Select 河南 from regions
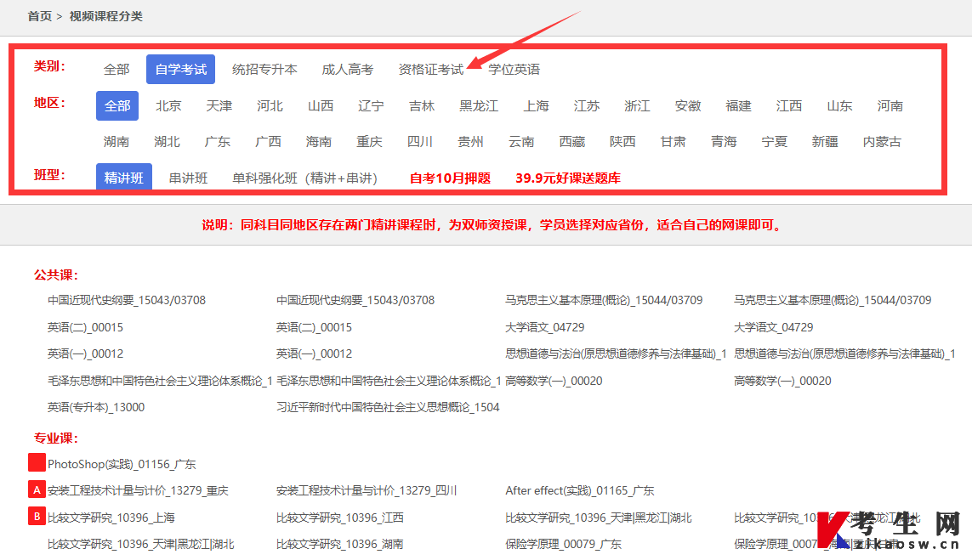The width and height of the screenshot is (972, 560). point(890,106)
